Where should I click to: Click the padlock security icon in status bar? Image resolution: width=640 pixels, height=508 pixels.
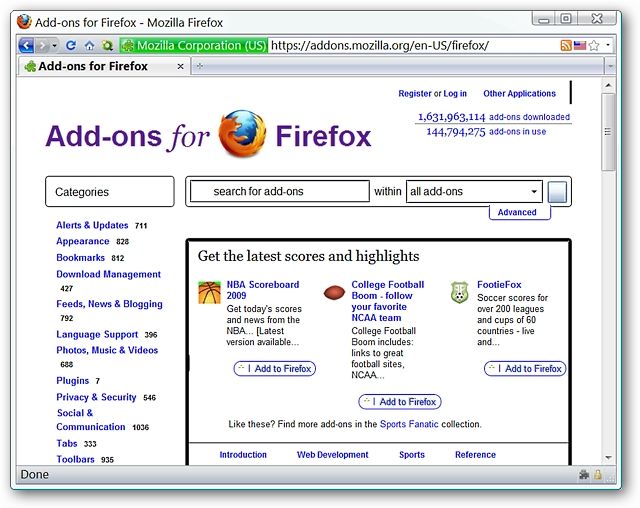pos(598,474)
